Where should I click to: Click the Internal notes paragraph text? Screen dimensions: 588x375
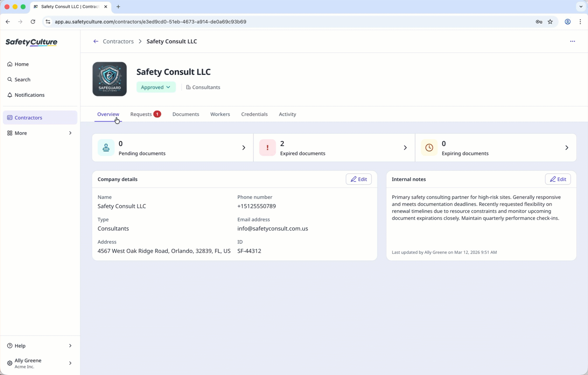click(x=476, y=208)
